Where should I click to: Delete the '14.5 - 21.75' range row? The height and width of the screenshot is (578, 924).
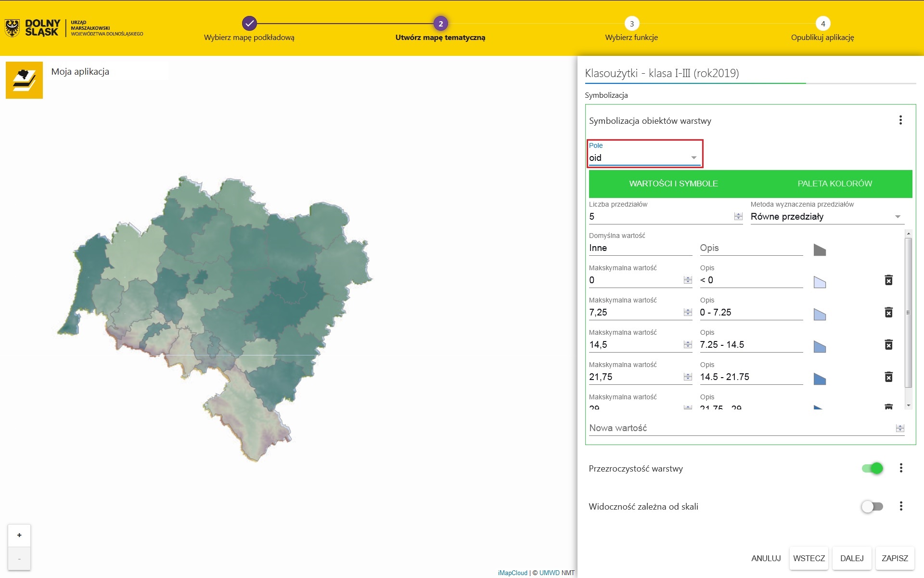coord(888,377)
